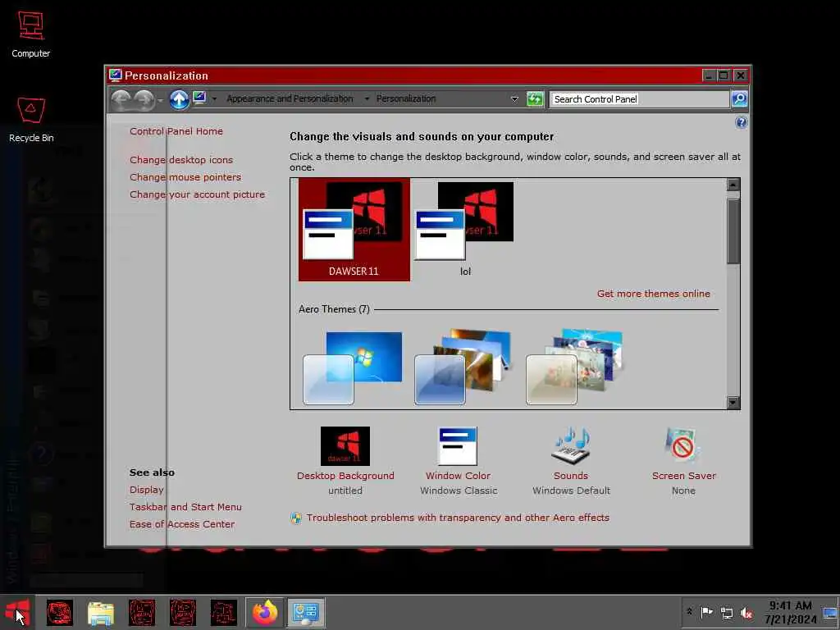
Task: Open Desktop Background settings icon
Action: click(345, 445)
